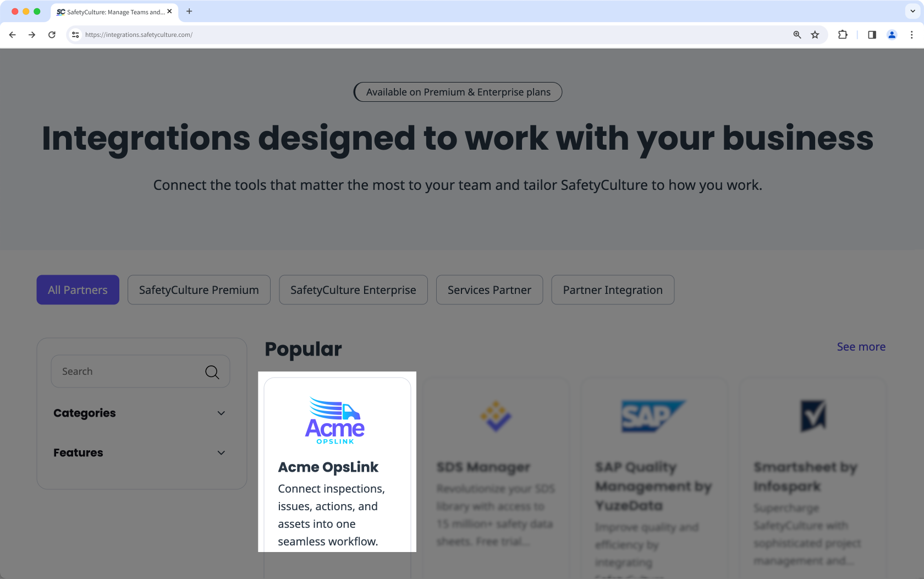Open SAP Quality Management by YuzeData card
The height and width of the screenshot is (579, 924).
pyautogui.click(x=653, y=487)
